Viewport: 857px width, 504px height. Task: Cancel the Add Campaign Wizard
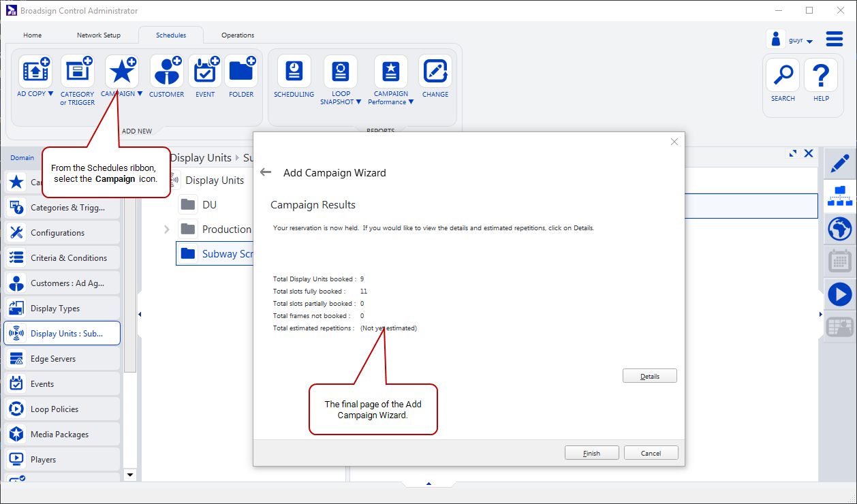651,453
